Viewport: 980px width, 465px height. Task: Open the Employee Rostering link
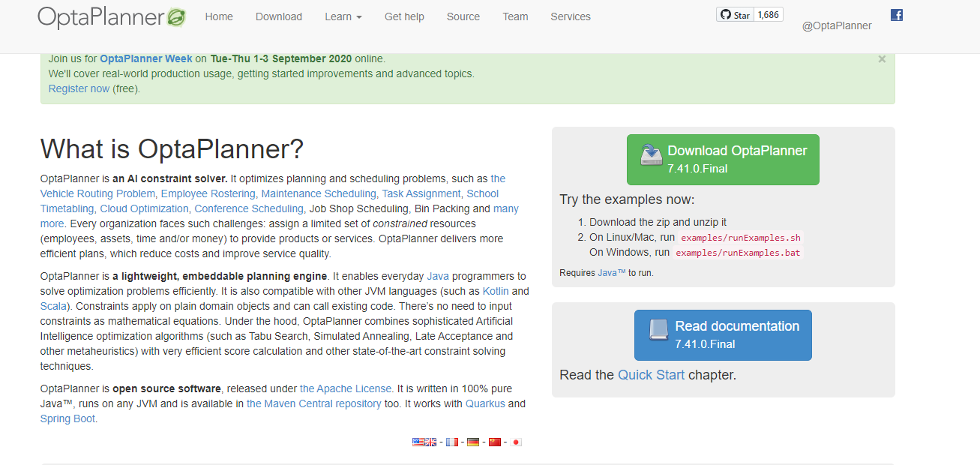pyautogui.click(x=208, y=193)
